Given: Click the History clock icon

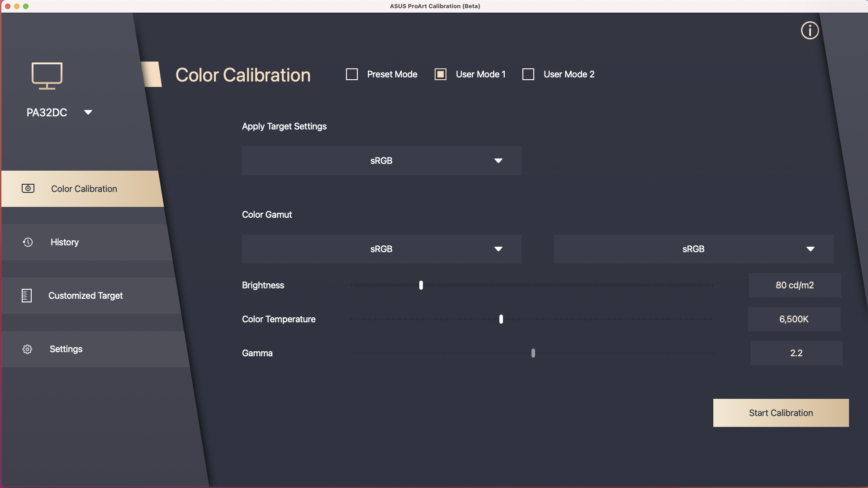Looking at the screenshot, I should click(x=28, y=242).
